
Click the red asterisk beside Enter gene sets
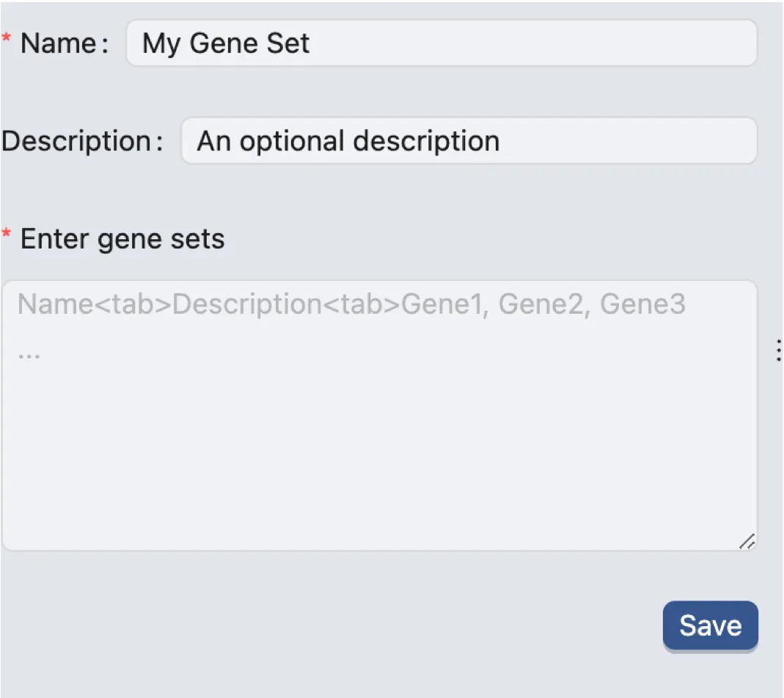7,235
